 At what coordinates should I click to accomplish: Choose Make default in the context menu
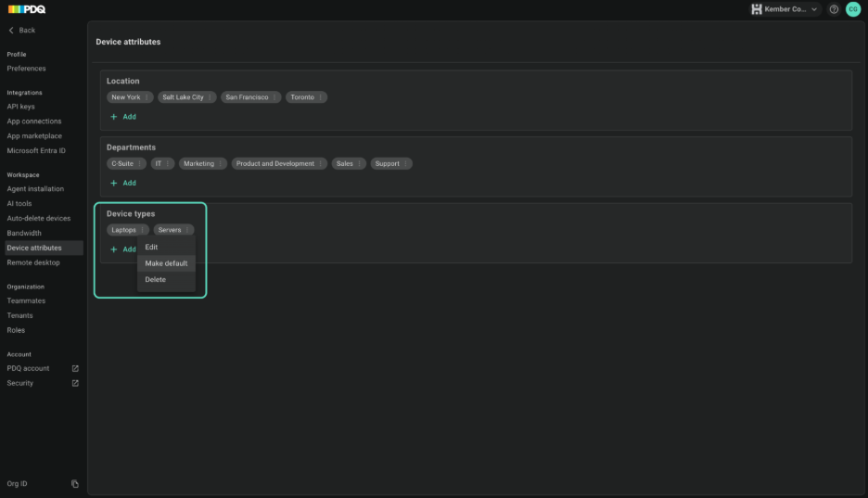click(x=166, y=263)
